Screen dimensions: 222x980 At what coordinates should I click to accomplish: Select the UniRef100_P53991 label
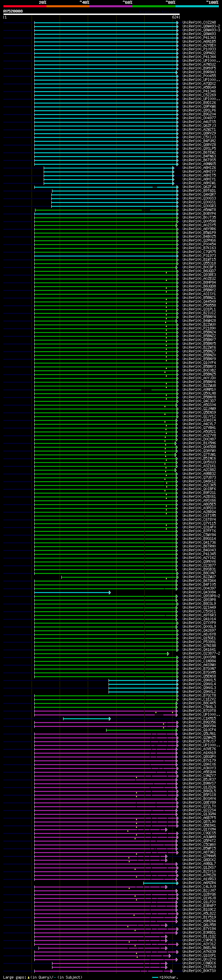199,642
